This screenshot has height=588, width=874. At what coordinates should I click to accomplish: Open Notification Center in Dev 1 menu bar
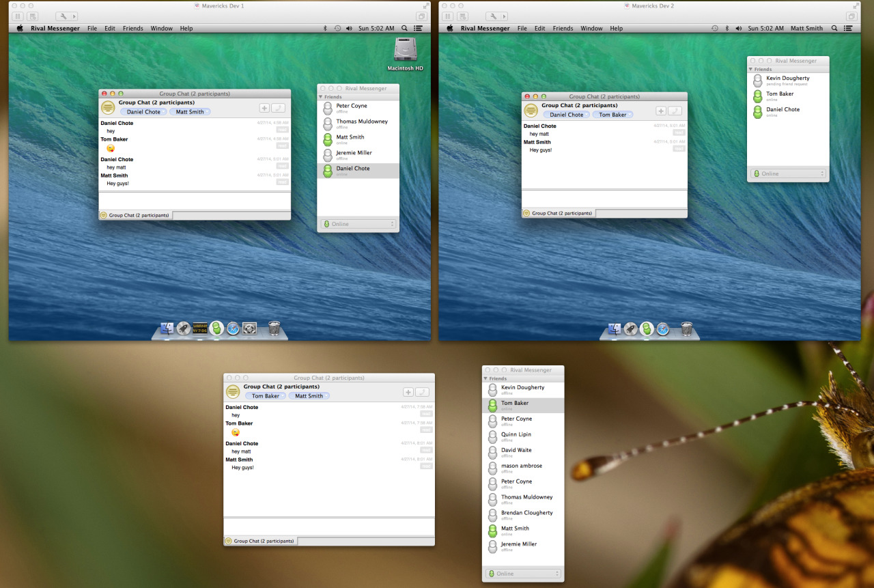coord(418,29)
